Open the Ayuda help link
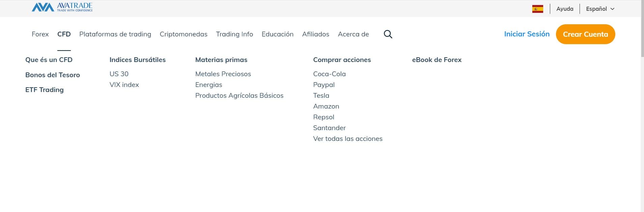644x212 pixels. [565, 9]
